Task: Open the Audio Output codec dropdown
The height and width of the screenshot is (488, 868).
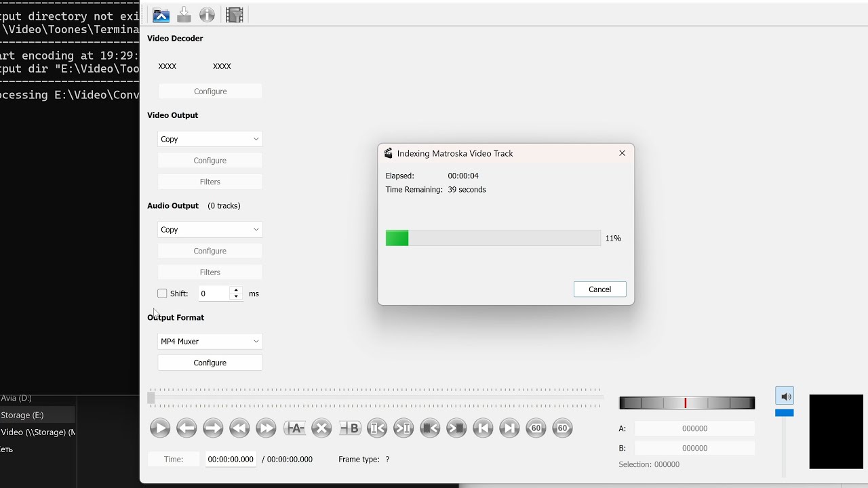Action: 210,230
